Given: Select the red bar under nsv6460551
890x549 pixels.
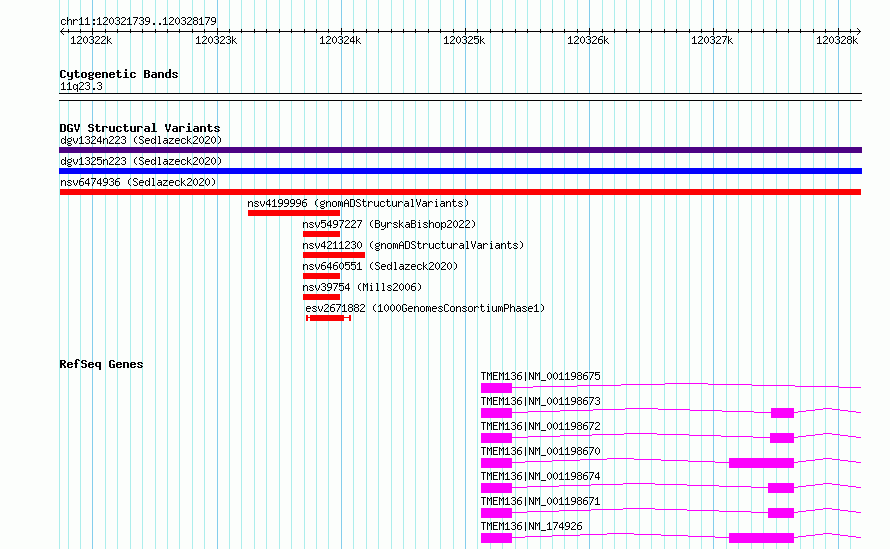Looking at the screenshot, I should coord(321,276).
